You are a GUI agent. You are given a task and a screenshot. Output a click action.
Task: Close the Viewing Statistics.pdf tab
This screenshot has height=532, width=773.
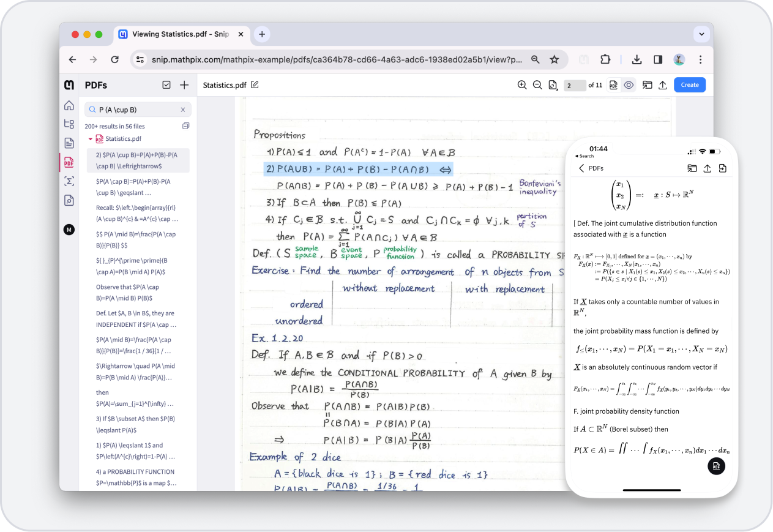pyautogui.click(x=241, y=34)
